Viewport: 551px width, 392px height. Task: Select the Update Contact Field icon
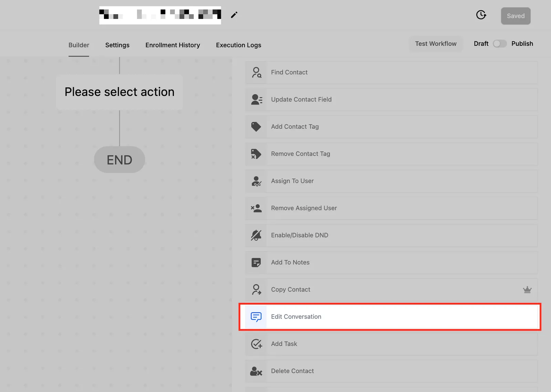pos(256,99)
